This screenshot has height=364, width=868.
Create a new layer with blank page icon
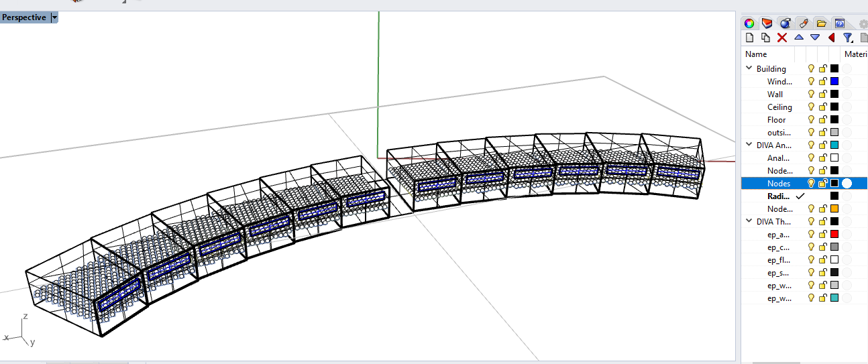750,38
